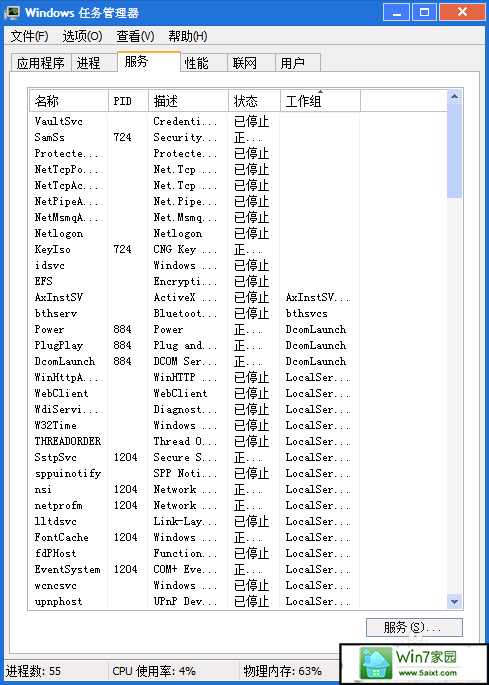
Task: Click the vertical scrollbar thumb
Action: pyautogui.click(x=454, y=150)
